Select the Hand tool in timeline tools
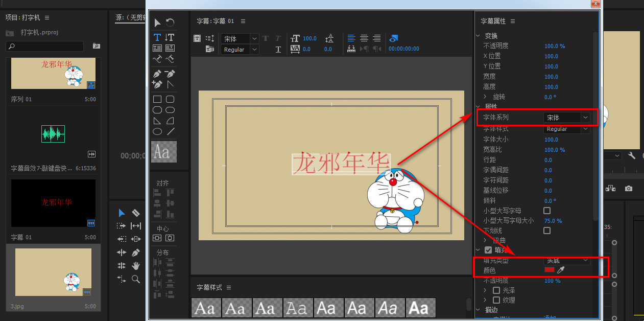This screenshot has height=321, width=644. coord(136,266)
